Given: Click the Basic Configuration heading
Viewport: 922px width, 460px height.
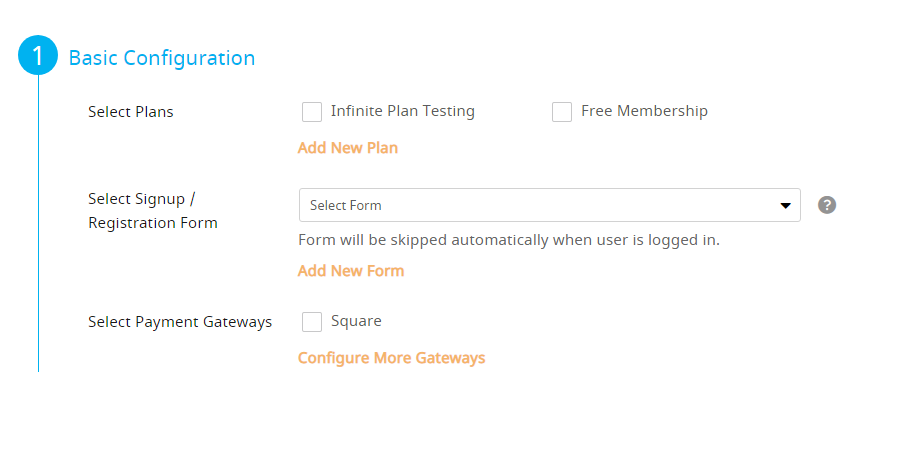Looking at the screenshot, I should [x=162, y=58].
